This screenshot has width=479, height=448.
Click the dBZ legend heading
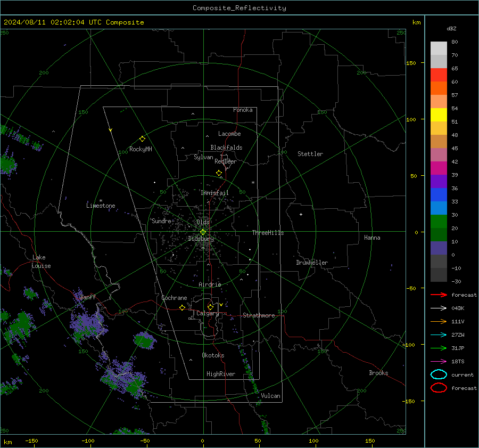point(451,28)
